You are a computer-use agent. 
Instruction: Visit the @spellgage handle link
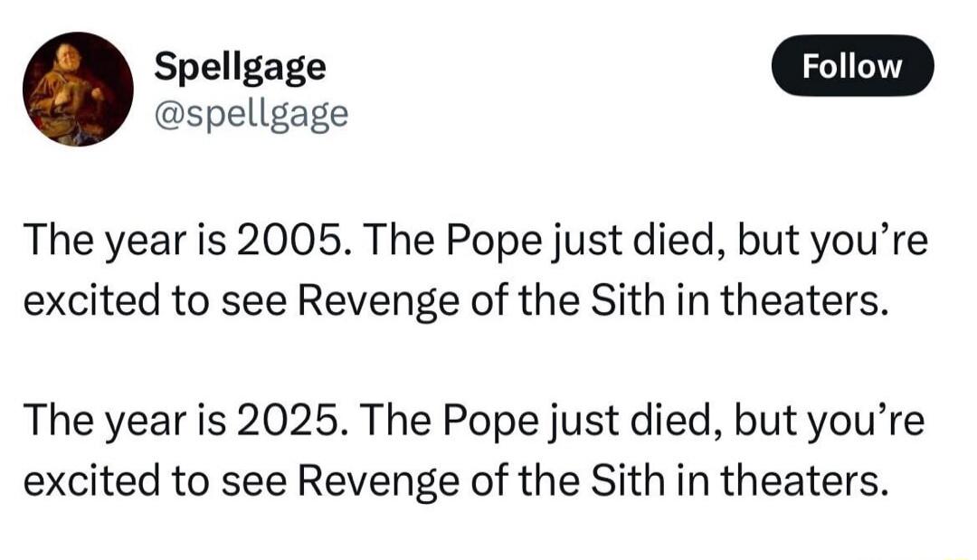tap(251, 114)
